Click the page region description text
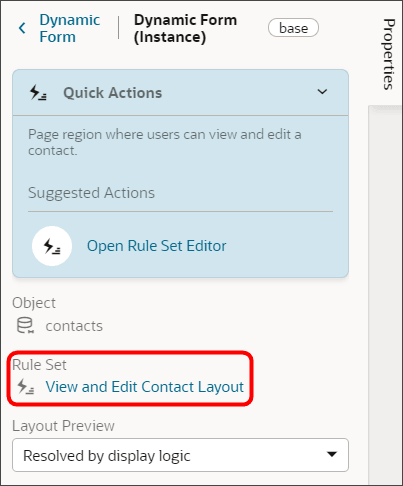This screenshot has width=403, height=486. pyautogui.click(x=165, y=142)
